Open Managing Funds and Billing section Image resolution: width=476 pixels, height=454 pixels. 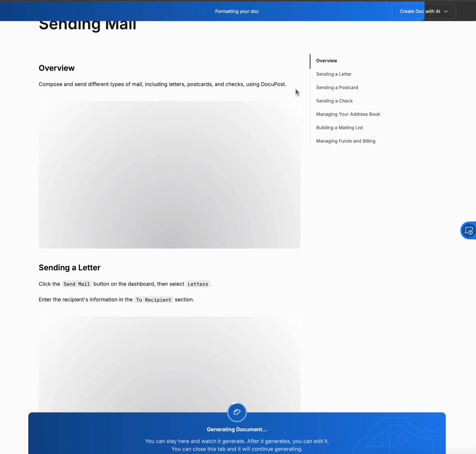coord(346,141)
